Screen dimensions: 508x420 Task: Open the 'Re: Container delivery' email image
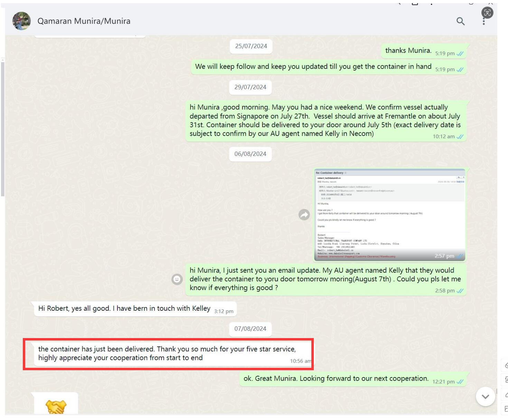389,215
